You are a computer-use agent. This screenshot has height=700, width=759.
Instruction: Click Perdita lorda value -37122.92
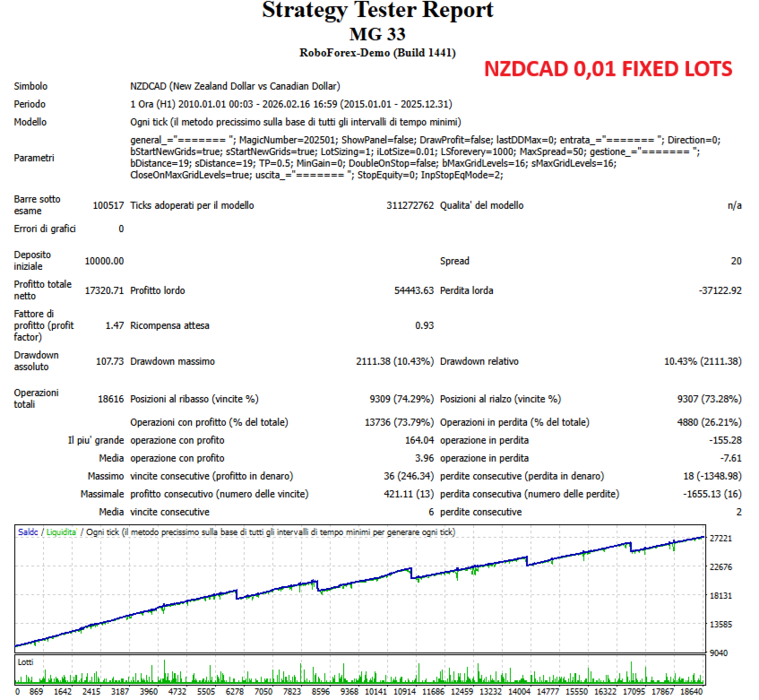(720, 290)
